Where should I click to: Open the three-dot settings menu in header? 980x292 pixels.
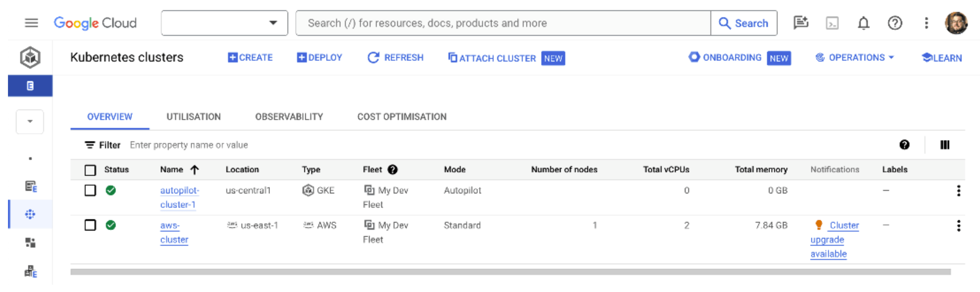pos(926,23)
